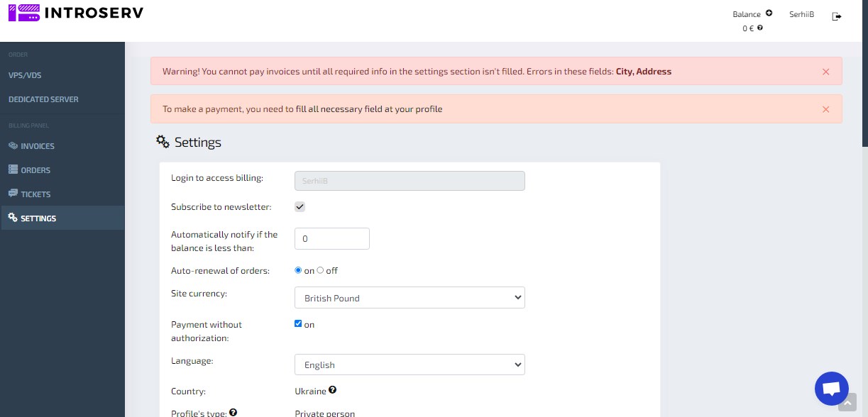The image size is (868, 417).
Task: Go to Tickets in the sidebar
Action: click(x=35, y=194)
